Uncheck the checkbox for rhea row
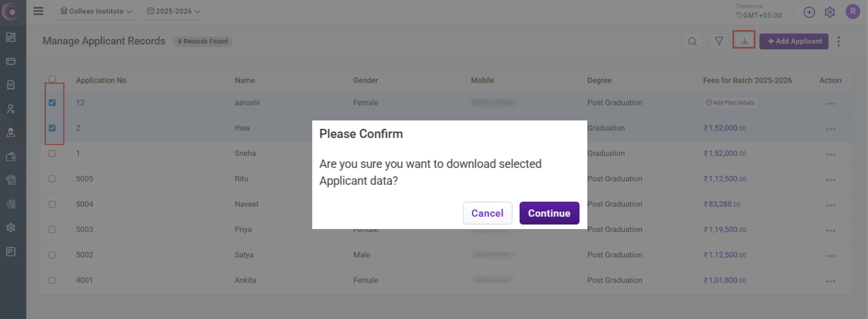 coord(52,128)
